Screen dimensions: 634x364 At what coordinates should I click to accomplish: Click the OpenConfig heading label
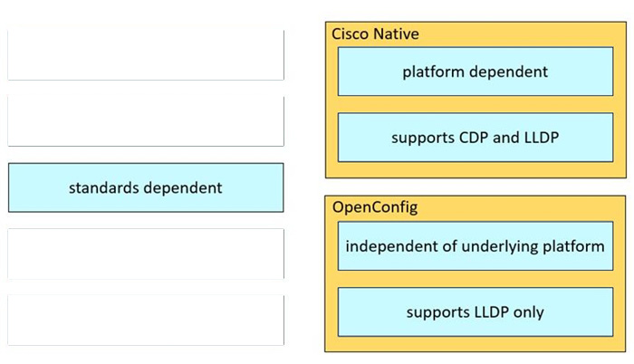pos(375,207)
